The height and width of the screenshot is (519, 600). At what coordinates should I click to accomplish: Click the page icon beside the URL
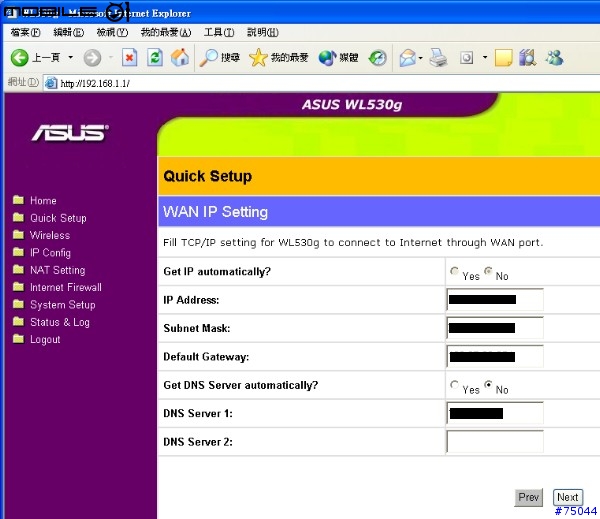[x=51, y=83]
